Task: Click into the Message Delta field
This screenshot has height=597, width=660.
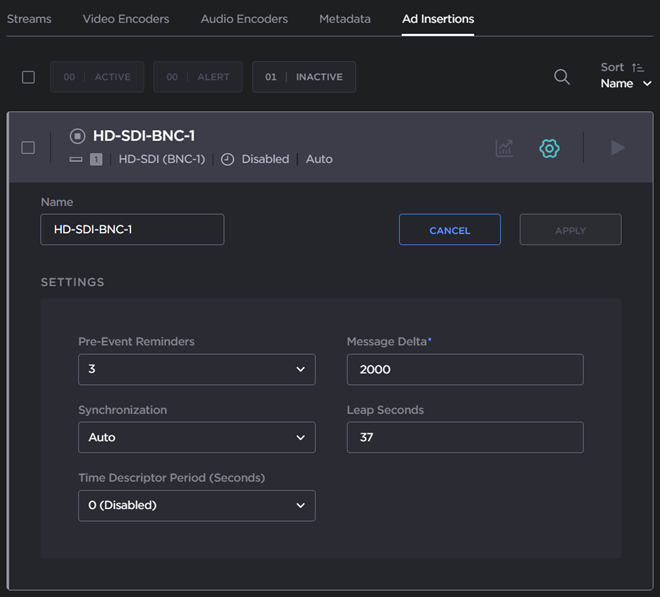Action: pos(464,369)
